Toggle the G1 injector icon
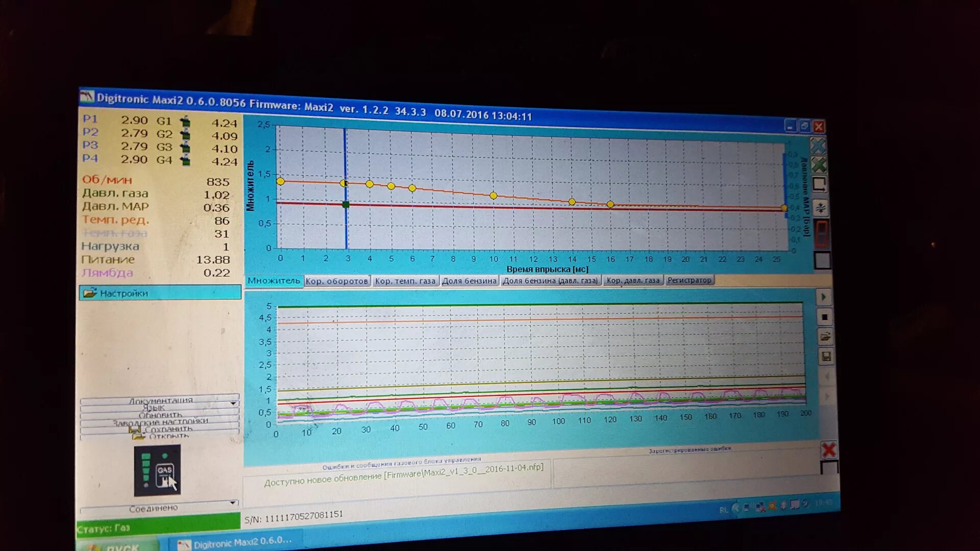980x551 pixels. 185,121
